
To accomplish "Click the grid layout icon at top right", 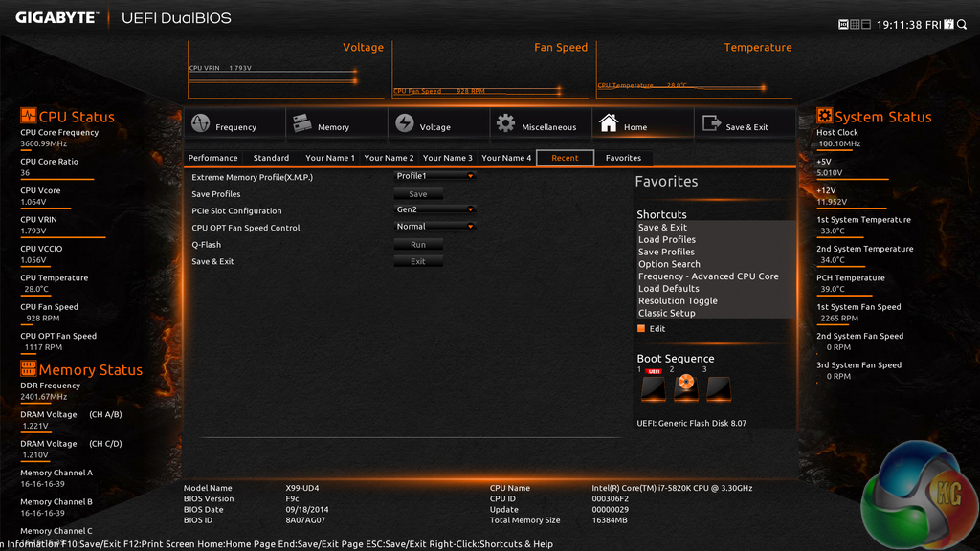I will [855, 24].
